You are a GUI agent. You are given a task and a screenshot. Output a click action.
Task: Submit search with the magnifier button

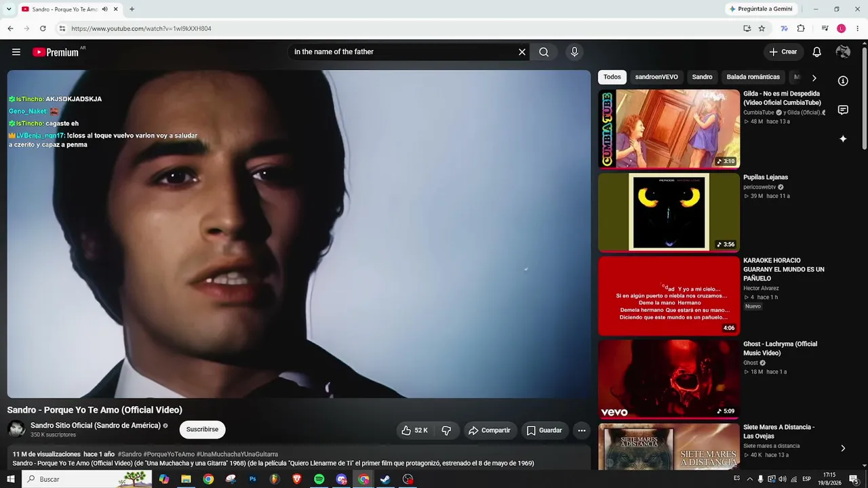(544, 52)
